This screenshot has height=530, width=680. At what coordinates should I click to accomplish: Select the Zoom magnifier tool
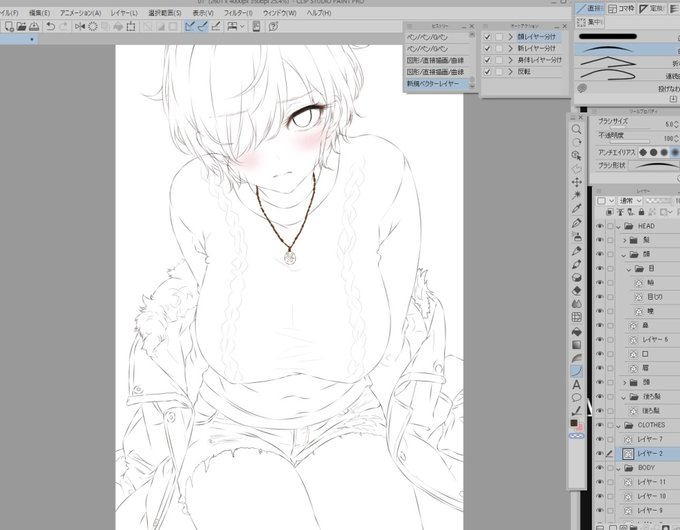(576, 129)
